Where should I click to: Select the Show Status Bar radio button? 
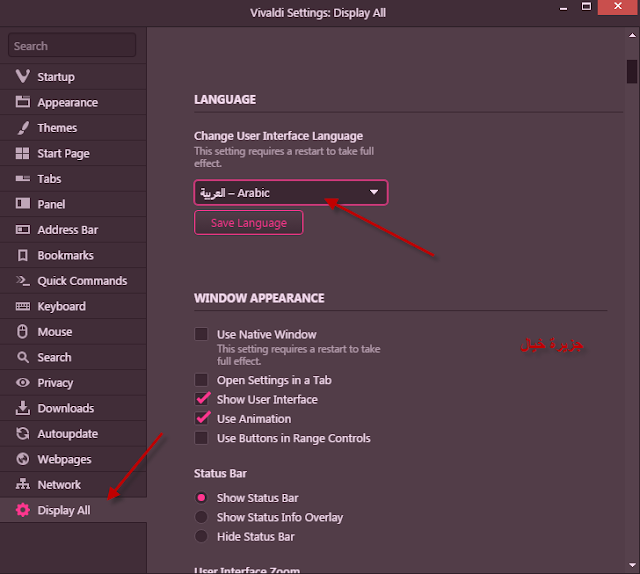point(201,497)
